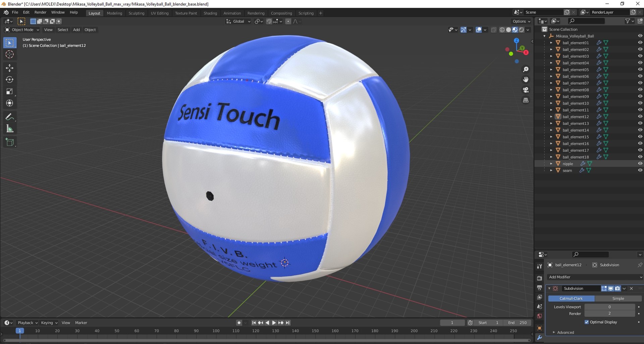Toggle camera view with the camera gizmo
This screenshot has height=344, width=644.
pyautogui.click(x=526, y=90)
